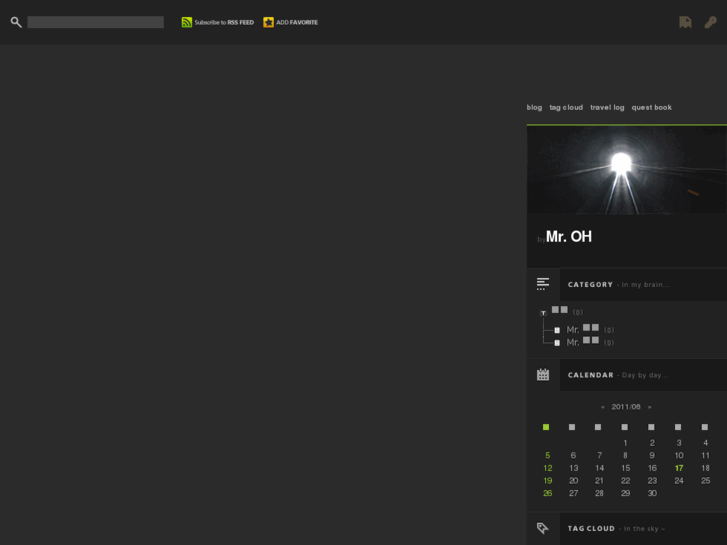Click the search magnifier icon

(x=16, y=22)
